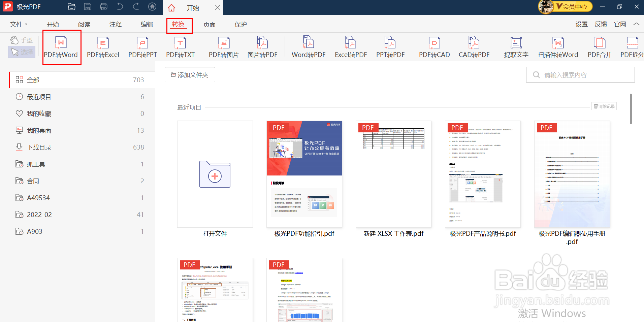Switch to the 选择 selection tool

click(x=22, y=52)
